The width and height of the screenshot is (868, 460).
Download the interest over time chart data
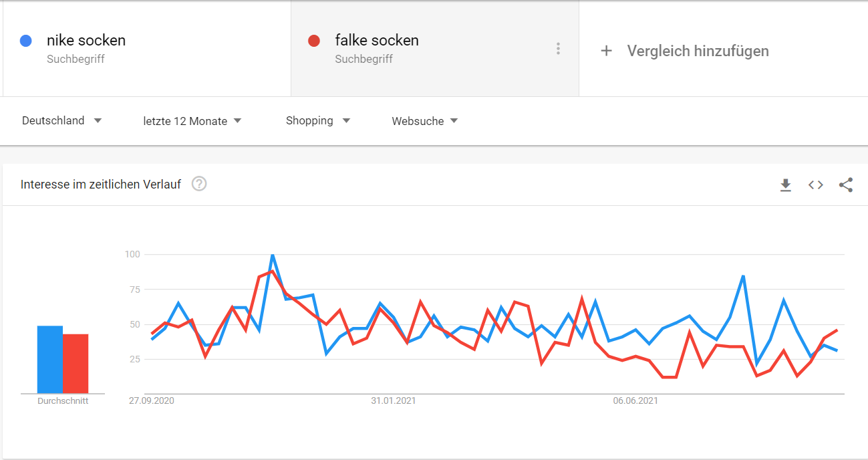click(x=786, y=185)
